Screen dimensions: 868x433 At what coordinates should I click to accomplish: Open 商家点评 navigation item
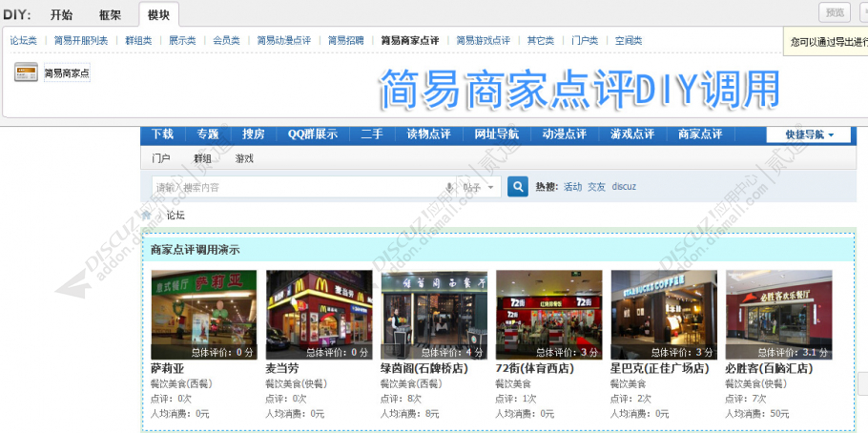point(700,134)
